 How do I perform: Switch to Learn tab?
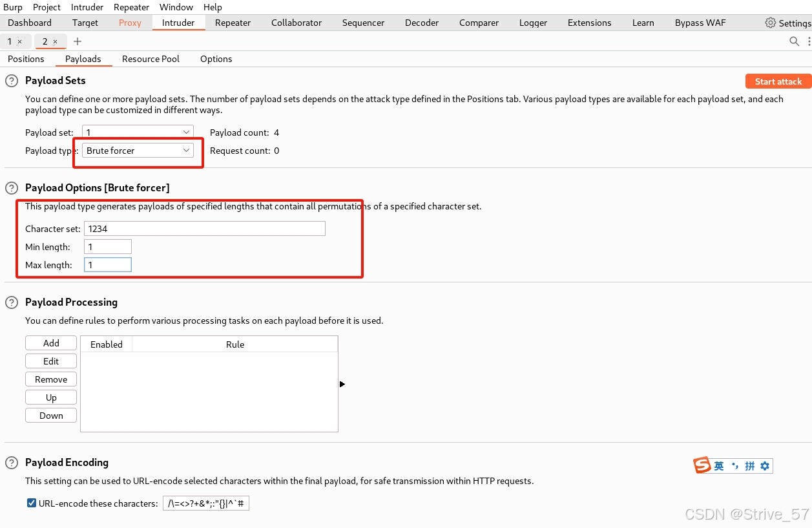click(643, 23)
